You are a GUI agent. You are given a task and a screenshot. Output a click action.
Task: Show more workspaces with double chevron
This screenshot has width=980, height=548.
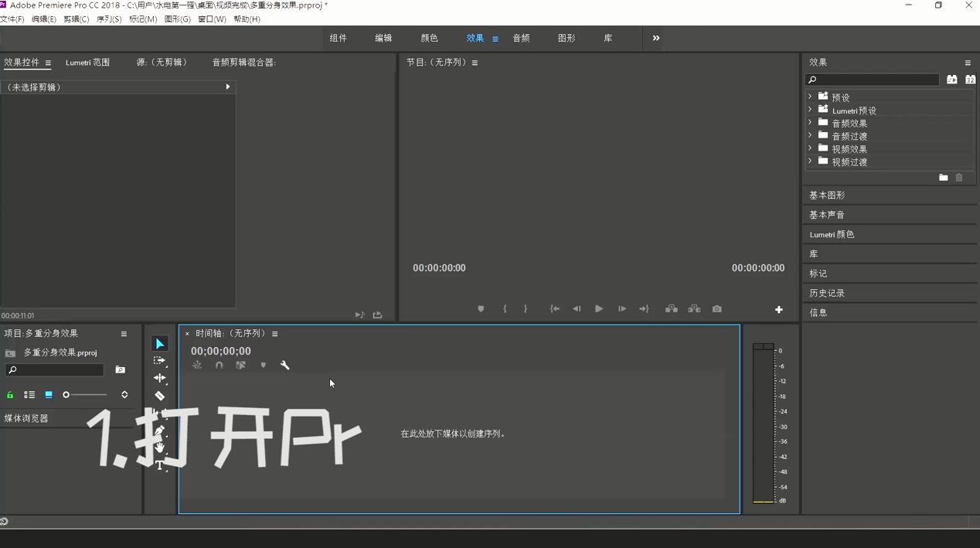pos(656,38)
